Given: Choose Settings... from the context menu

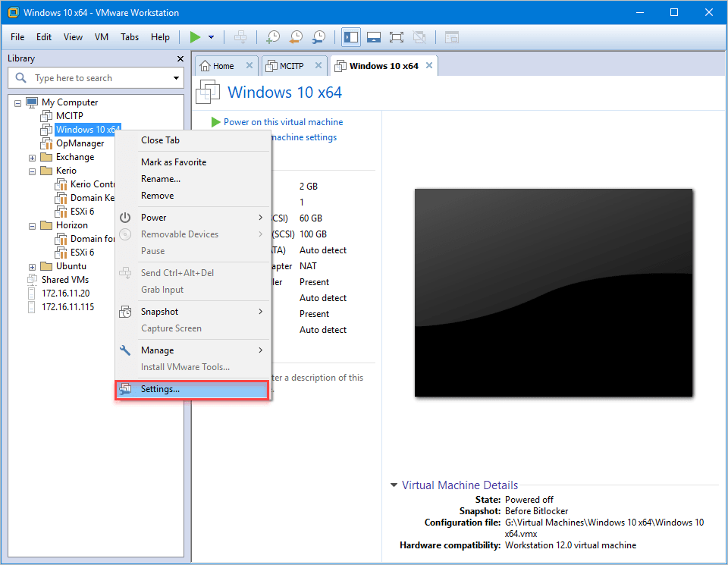Looking at the screenshot, I should [160, 389].
